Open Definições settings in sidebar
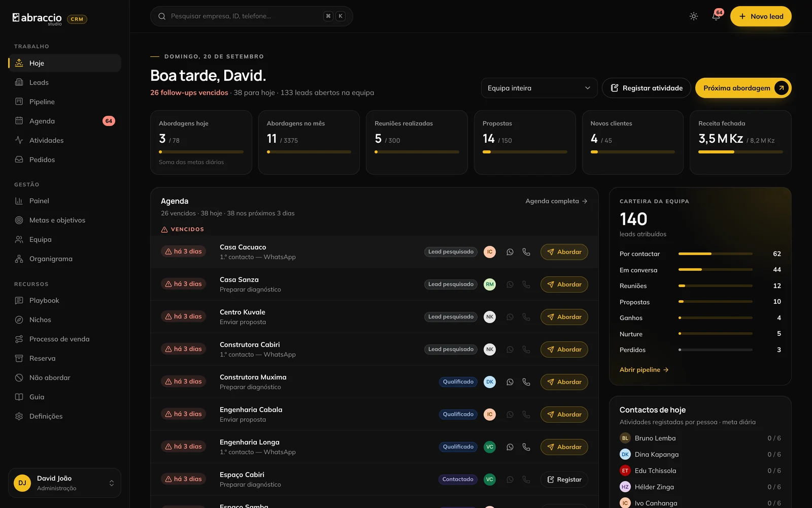The width and height of the screenshot is (812, 508). [64, 416]
